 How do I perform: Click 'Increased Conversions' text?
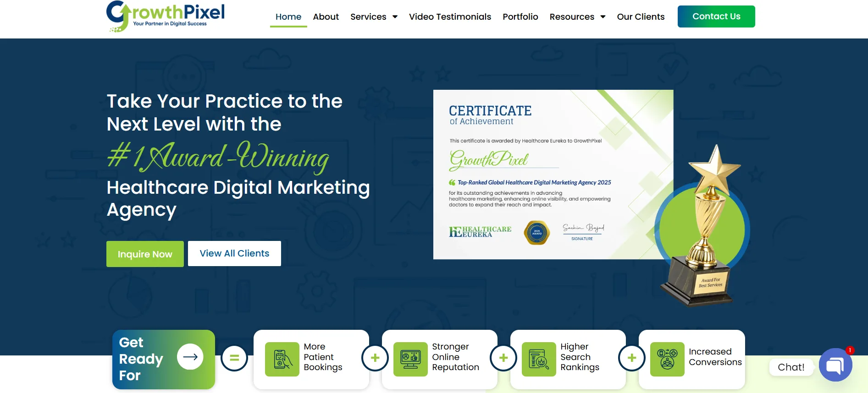715,357
